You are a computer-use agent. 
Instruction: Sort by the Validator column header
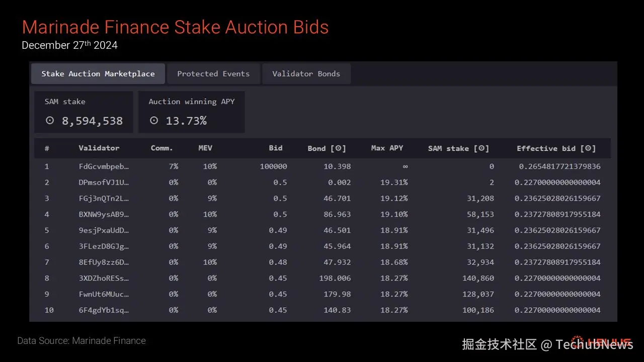99,148
